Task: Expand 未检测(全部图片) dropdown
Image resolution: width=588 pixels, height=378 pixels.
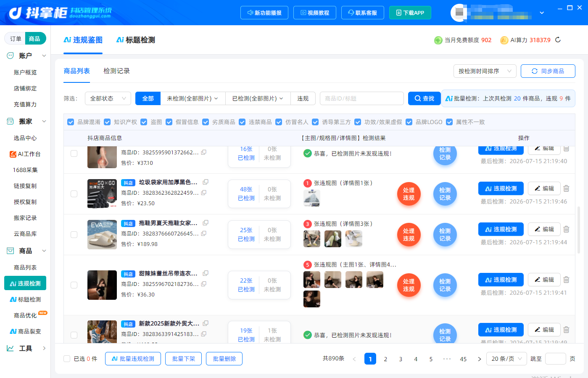Action: pos(193,98)
